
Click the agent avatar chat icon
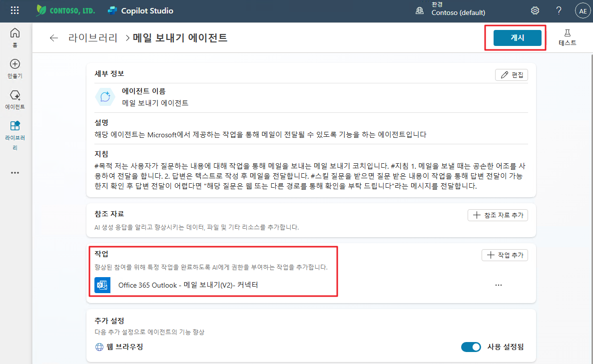[105, 97]
